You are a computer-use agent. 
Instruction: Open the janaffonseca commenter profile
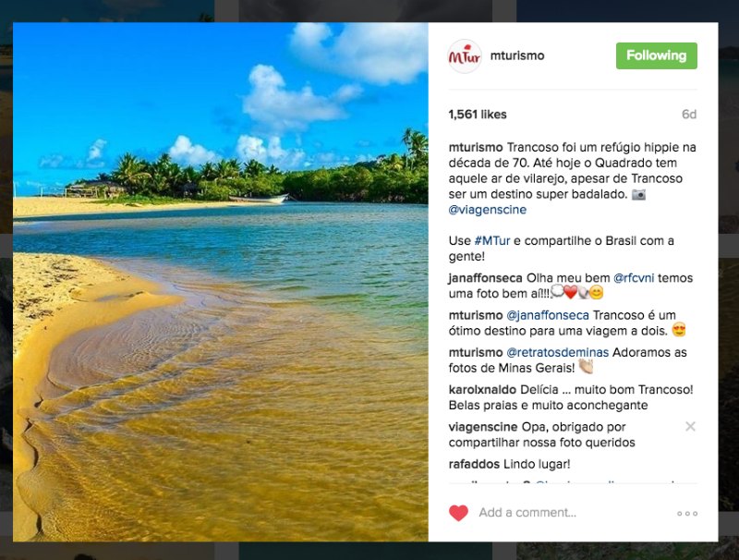click(485, 278)
